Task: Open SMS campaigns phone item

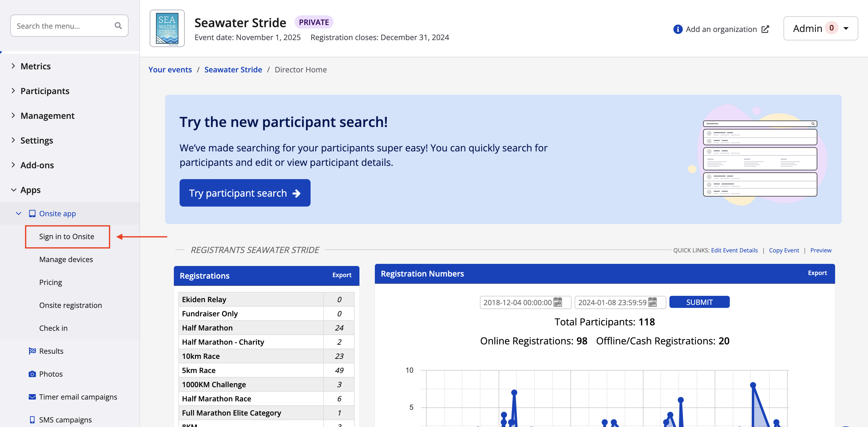Action: click(65, 419)
